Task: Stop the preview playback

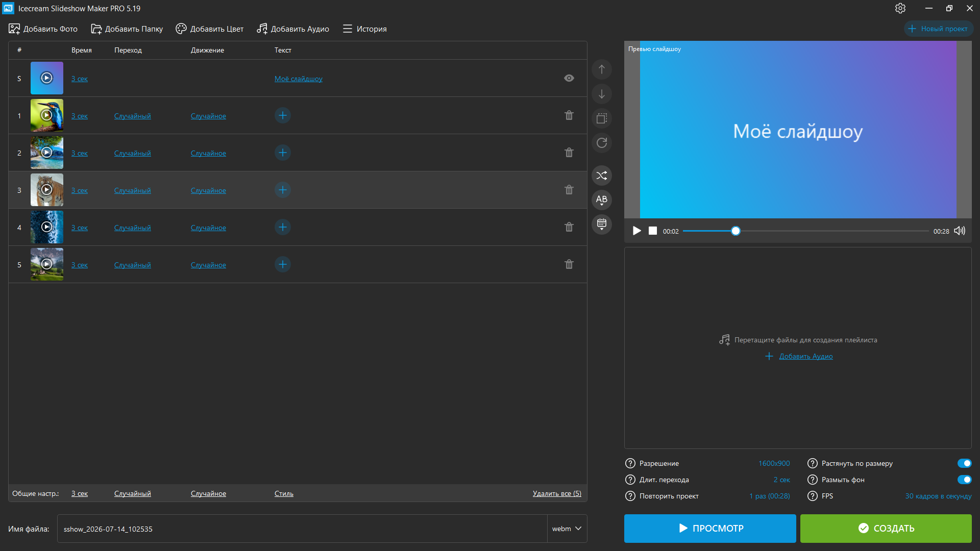Action: click(x=653, y=231)
